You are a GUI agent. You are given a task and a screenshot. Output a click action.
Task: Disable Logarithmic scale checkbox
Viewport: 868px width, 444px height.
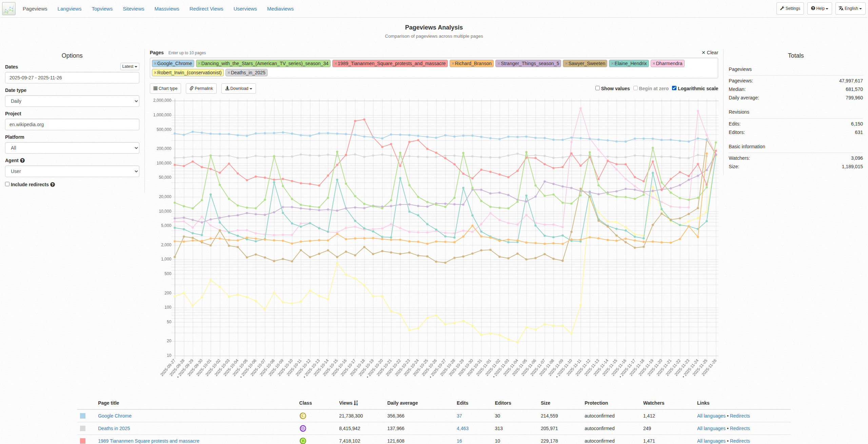coord(674,88)
